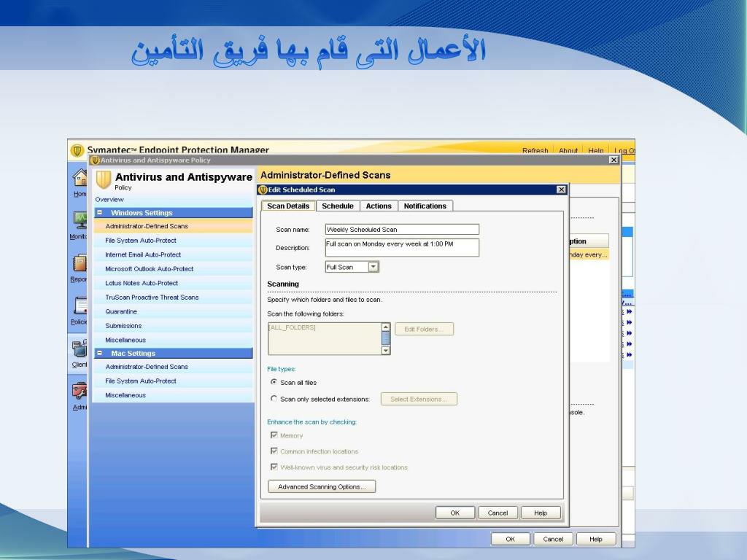This screenshot has height=560, width=747.
Task: Click the Select Extensions button
Action: point(419,399)
